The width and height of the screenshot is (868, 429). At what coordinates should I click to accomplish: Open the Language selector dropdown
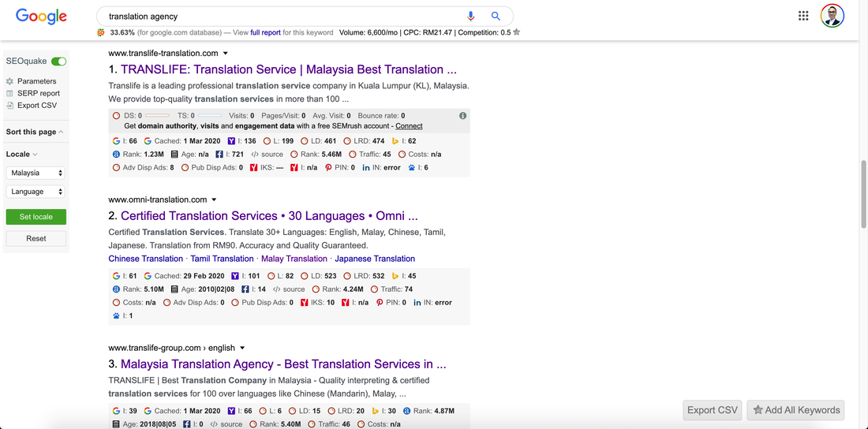pos(36,192)
